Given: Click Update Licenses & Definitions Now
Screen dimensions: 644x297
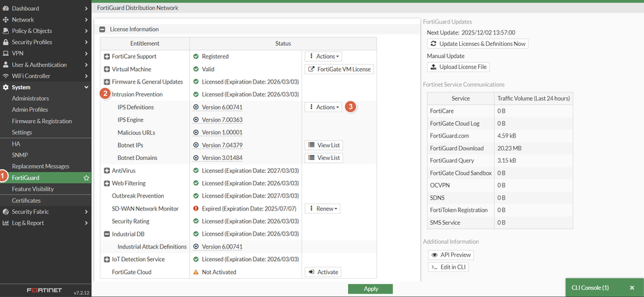Looking at the screenshot, I should (x=478, y=44).
